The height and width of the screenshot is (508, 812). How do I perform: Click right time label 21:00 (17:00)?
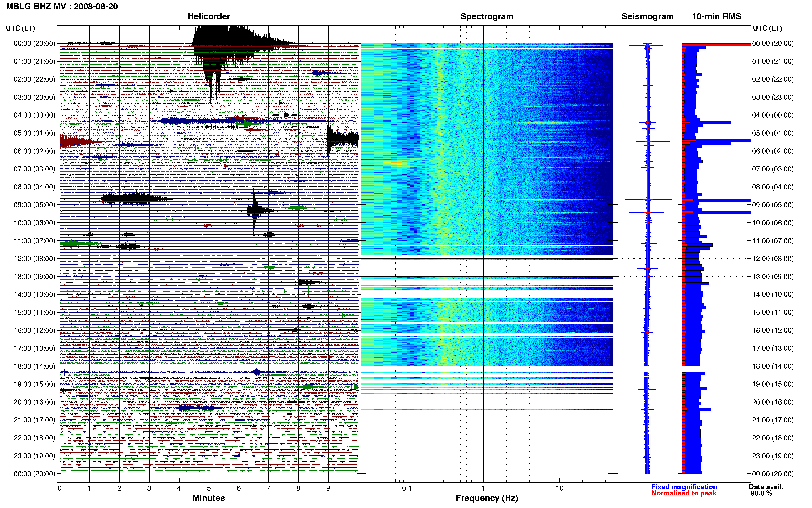tap(773, 420)
